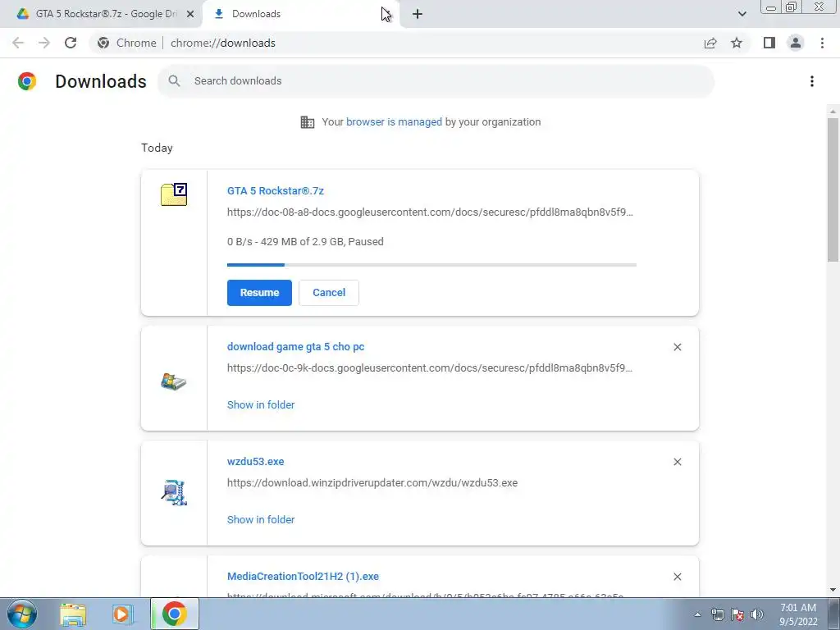Viewport: 840px width, 630px height.
Task: Click the GTA 5 download progress bar
Action: pos(431,265)
